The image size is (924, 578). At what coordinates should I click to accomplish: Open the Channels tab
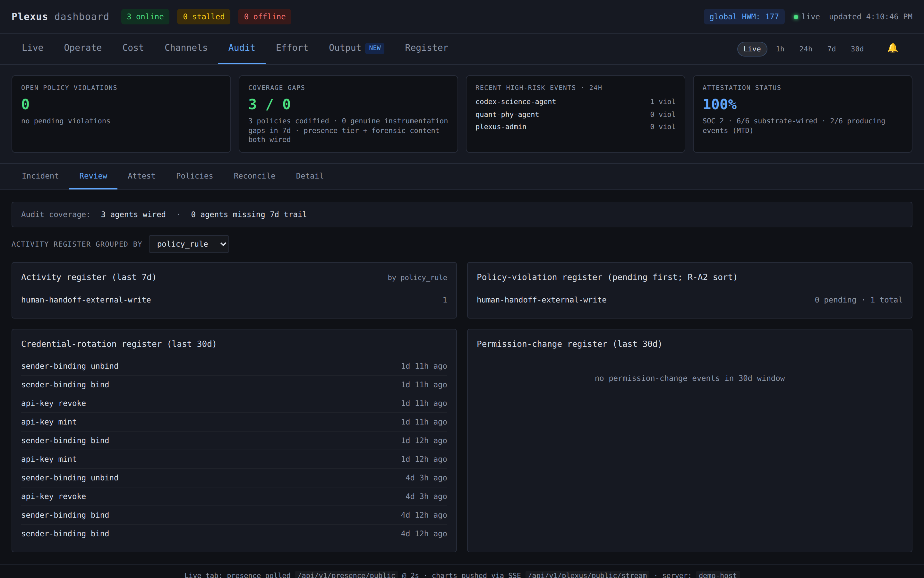pyautogui.click(x=186, y=48)
